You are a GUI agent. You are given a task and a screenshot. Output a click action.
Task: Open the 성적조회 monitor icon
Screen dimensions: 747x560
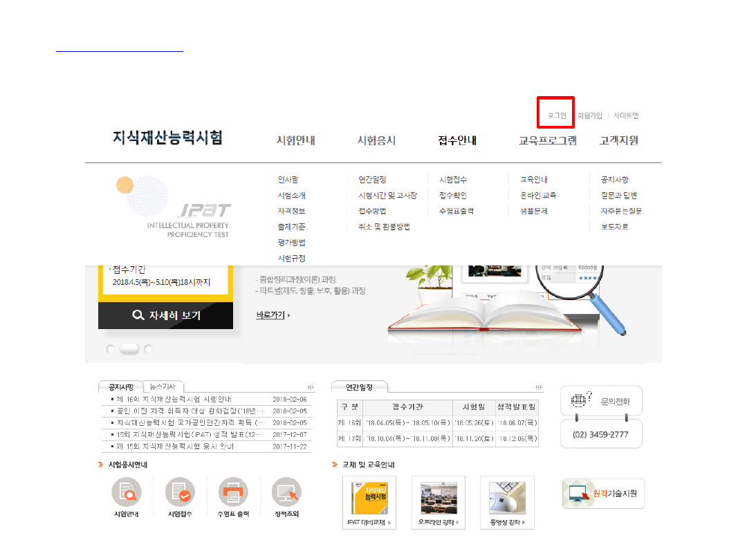point(286,492)
